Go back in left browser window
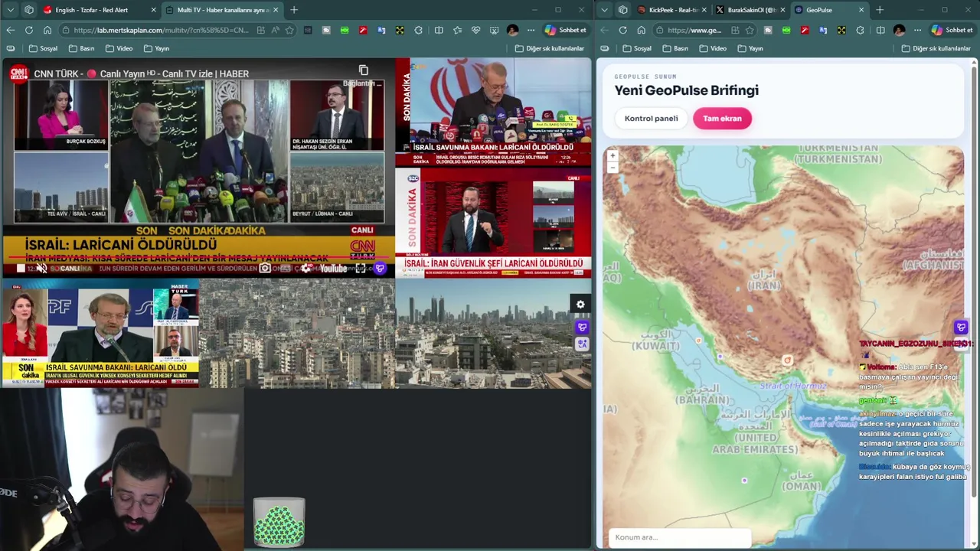Viewport: 980px width, 551px height. (10, 30)
